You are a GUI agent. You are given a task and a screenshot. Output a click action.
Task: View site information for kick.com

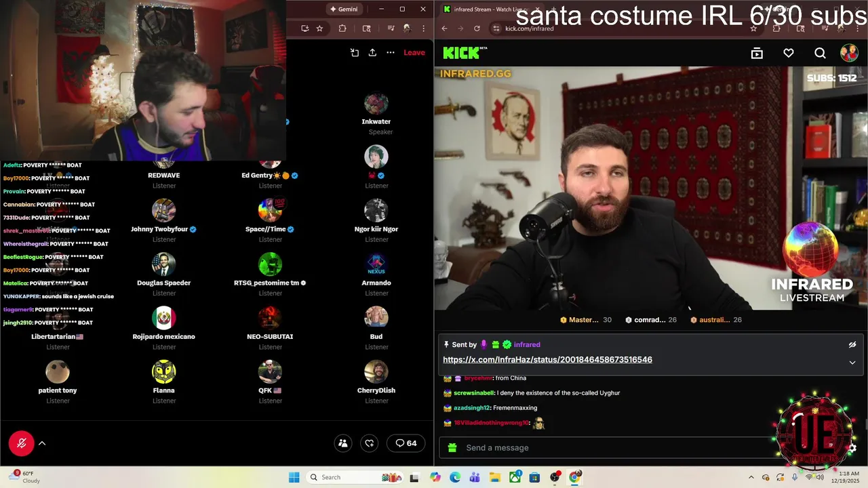coord(496,28)
